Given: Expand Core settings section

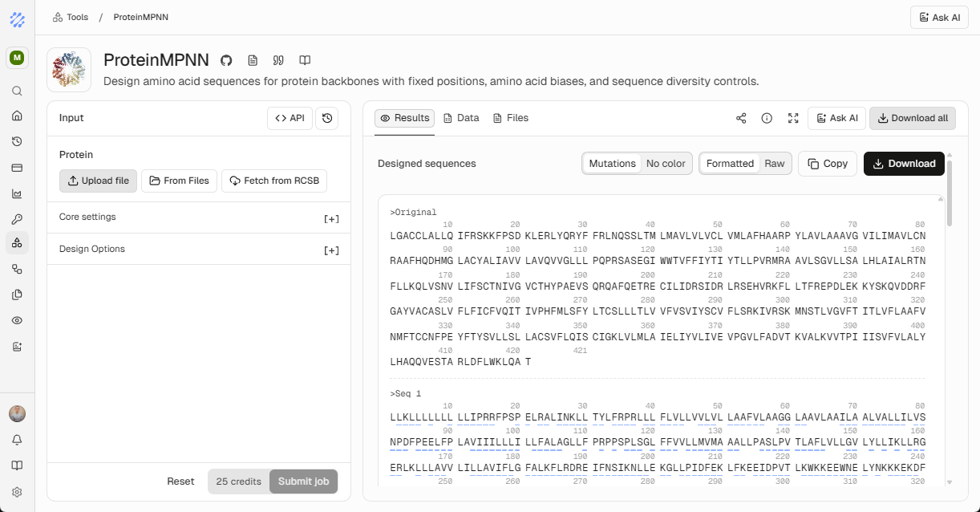Looking at the screenshot, I should tap(199, 217).
